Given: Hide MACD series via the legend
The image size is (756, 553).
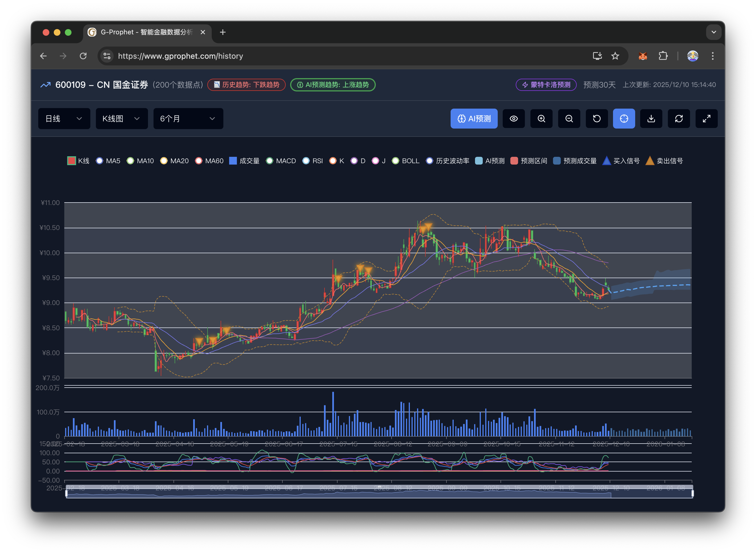Looking at the screenshot, I should pyautogui.click(x=281, y=161).
